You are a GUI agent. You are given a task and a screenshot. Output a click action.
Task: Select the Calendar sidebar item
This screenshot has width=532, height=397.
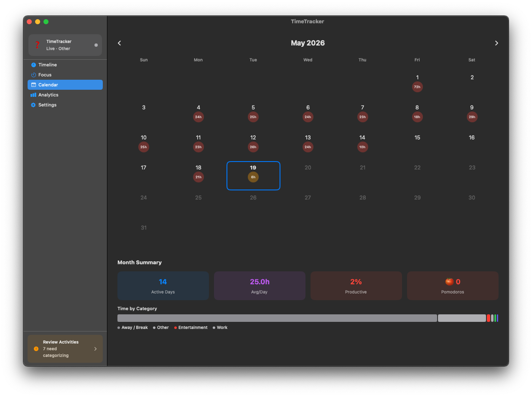(x=65, y=85)
